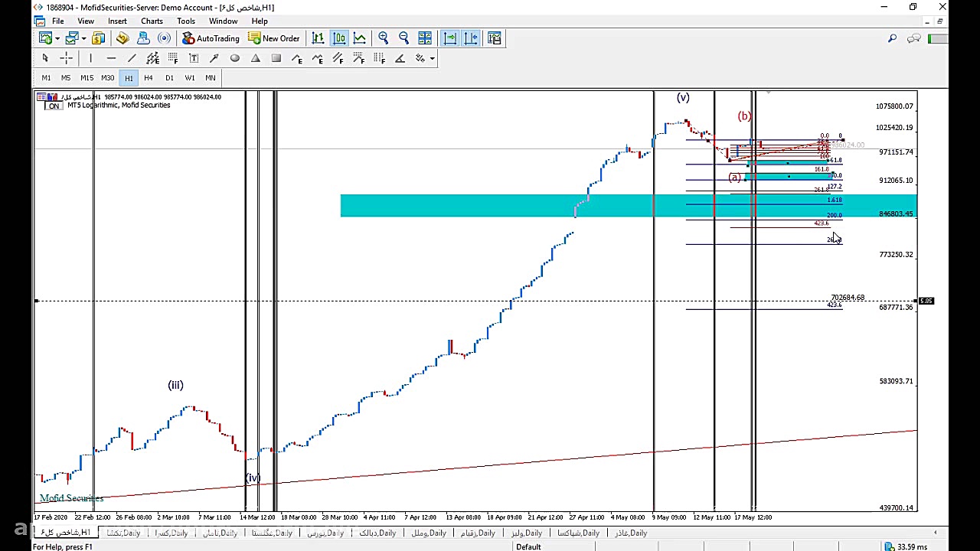The image size is (980, 551).
Task: Switch to H4 timeframe
Action: pos(149,77)
